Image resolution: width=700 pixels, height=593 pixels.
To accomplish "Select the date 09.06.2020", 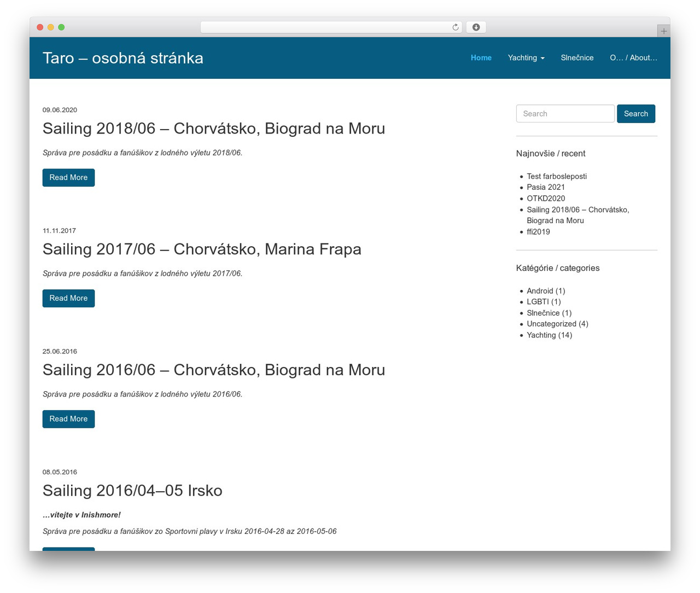I will click(x=60, y=110).
